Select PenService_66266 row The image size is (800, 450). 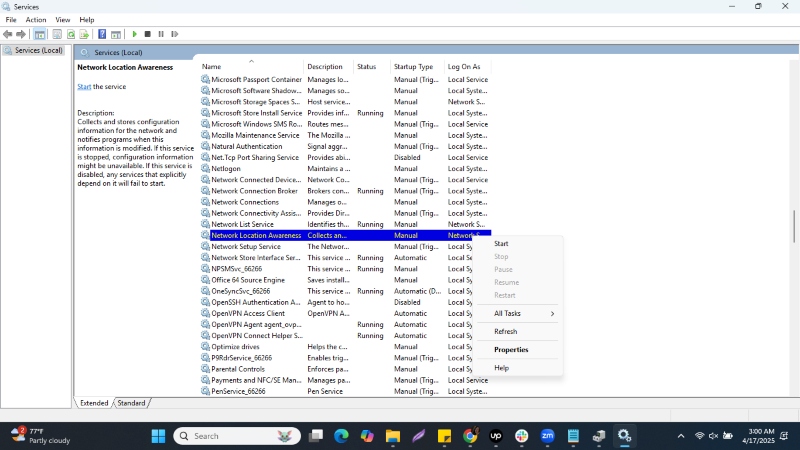tap(345, 391)
